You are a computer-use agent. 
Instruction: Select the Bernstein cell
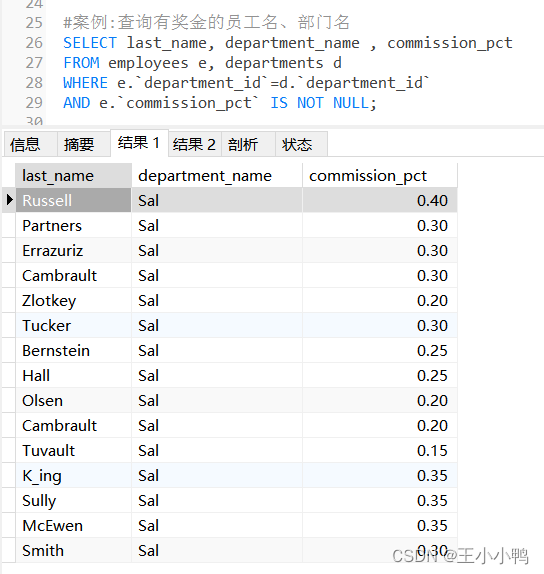click(73, 350)
